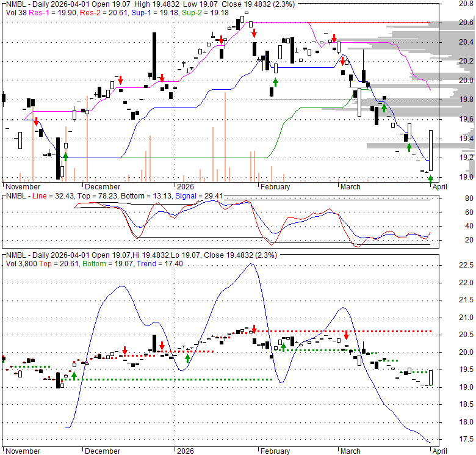Click the 2026 year label on top chart axis
The image size is (476, 455).
click(184, 187)
